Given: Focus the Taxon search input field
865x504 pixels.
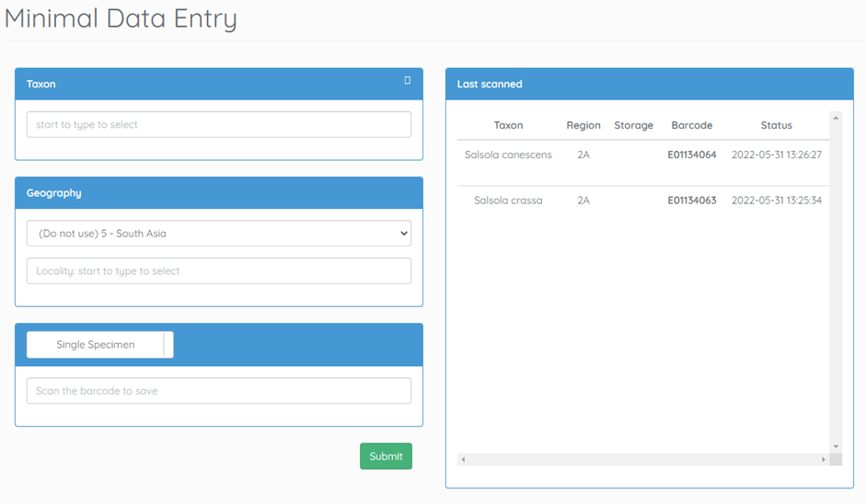Looking at the screenshot, I should pos(219,125).
